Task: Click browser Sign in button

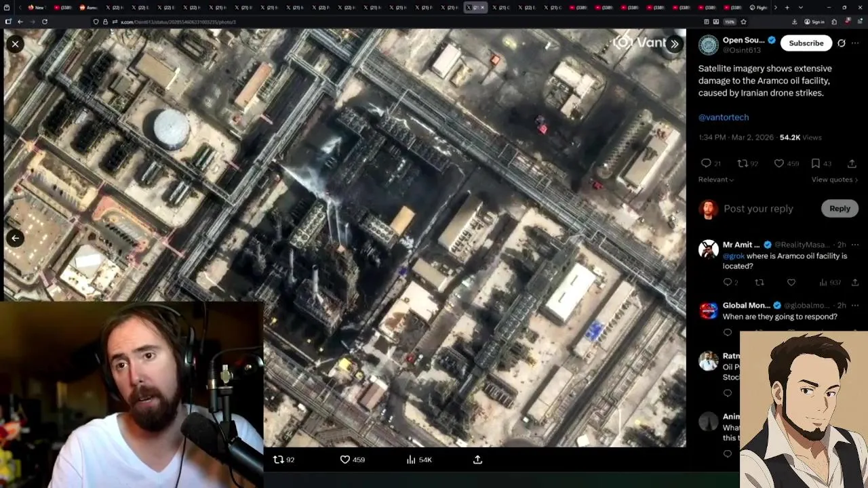Action: pos(813,22)
